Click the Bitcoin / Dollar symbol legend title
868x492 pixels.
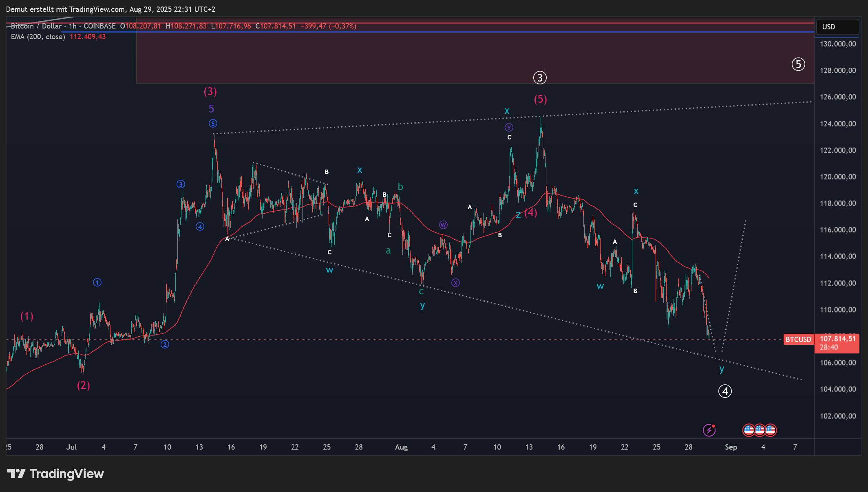coord(37,26)
